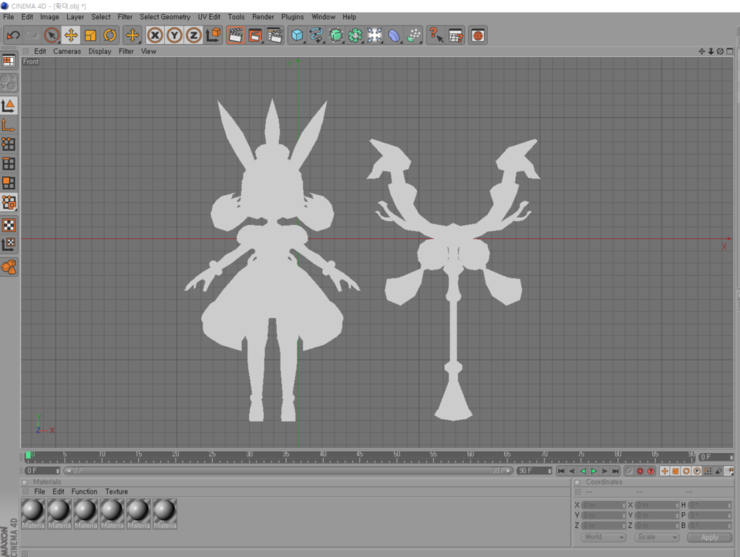Open the HyperNURBS generator icon
The image size is (740, 557).
336,35
